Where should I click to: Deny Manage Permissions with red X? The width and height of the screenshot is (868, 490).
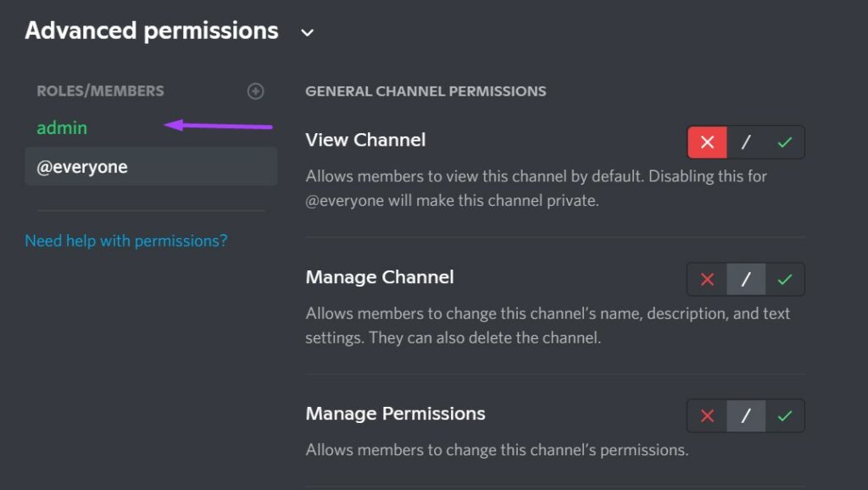[707, 415]
